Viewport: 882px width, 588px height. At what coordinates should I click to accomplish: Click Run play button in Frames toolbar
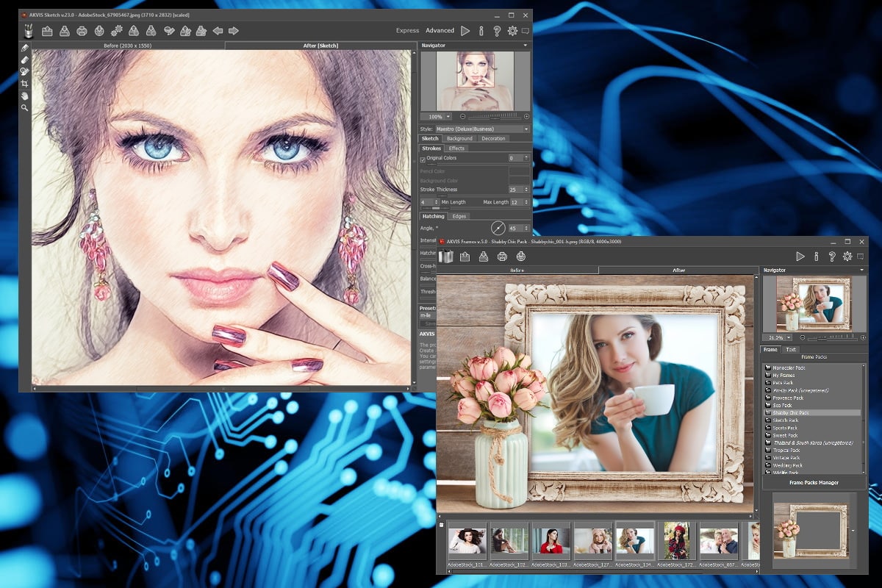800,257
